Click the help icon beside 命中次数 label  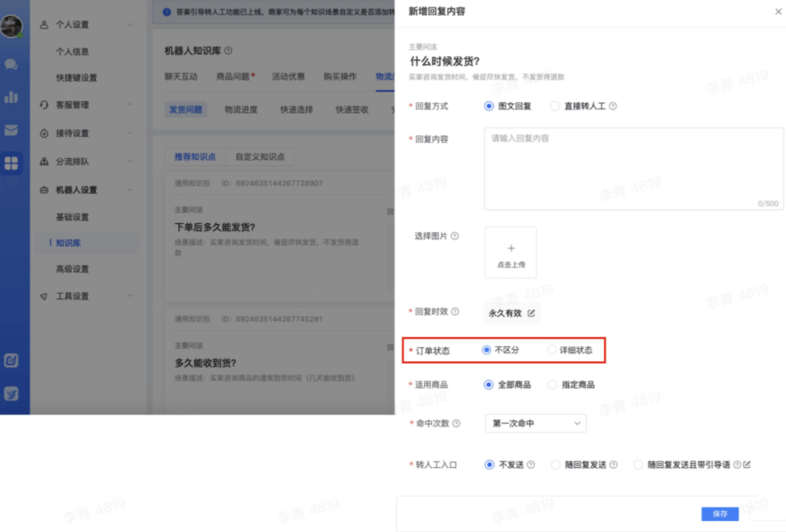[x=457, y=424]
